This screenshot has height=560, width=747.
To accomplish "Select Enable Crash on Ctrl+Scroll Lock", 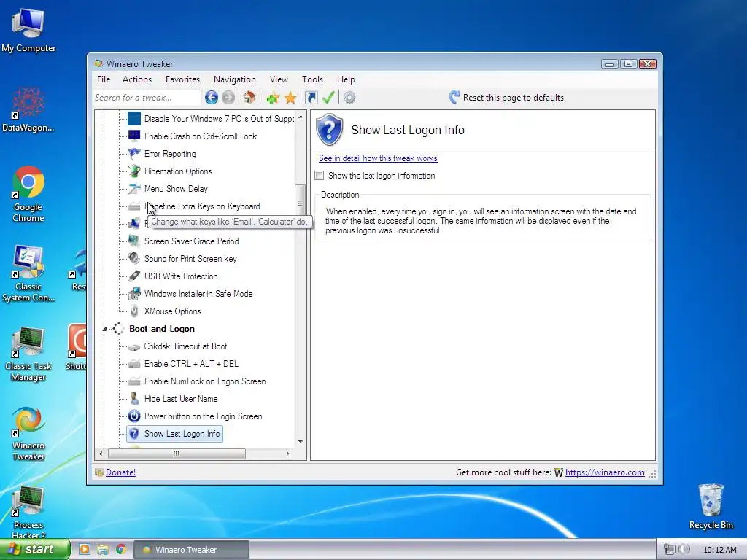I will pos(201,136).
